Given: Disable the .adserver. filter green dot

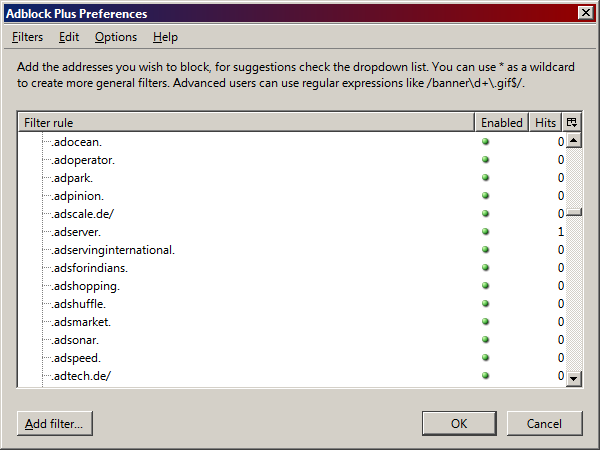Looking at the screenshot, I should tap(486, 232).
